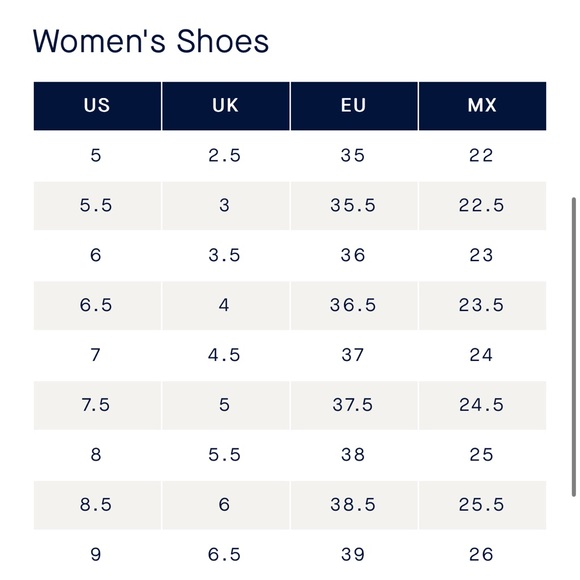
Task: Select MX size 25.5 cell
Action: click(x=482, y=505)
